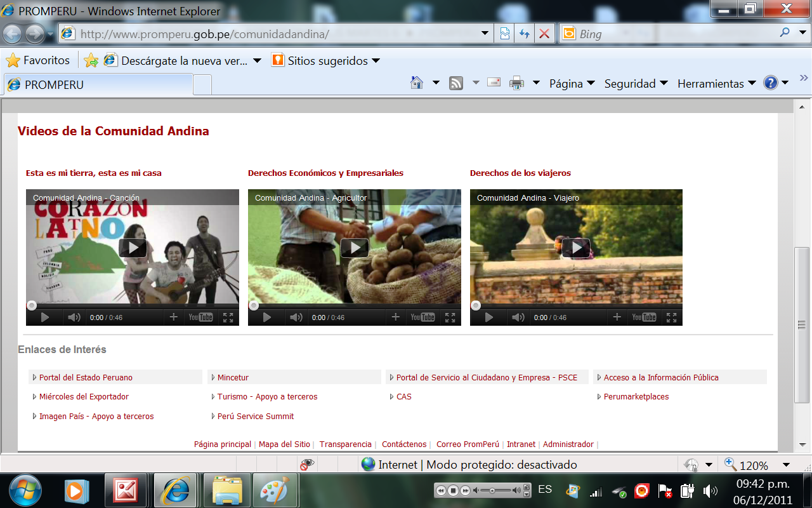Viewport: 812px width, 508px height.
Task: Open the Página menu
Action: pos(572,83)
